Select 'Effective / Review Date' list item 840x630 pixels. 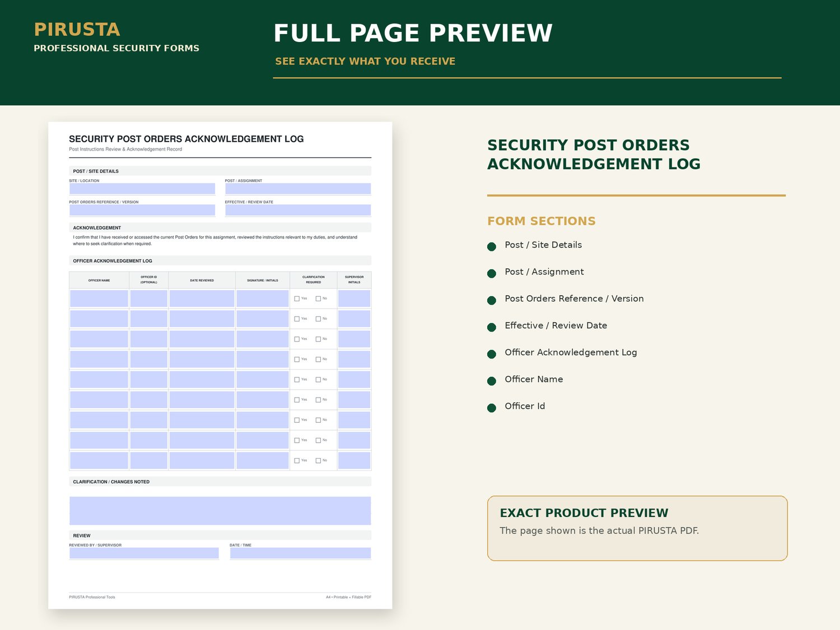coord(556,325)
